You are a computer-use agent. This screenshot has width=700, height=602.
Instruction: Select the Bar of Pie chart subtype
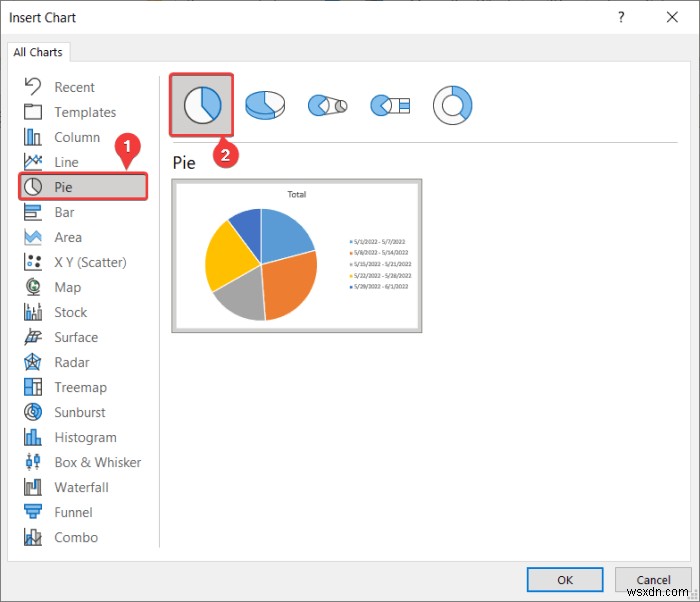click(x=390, y=105)
